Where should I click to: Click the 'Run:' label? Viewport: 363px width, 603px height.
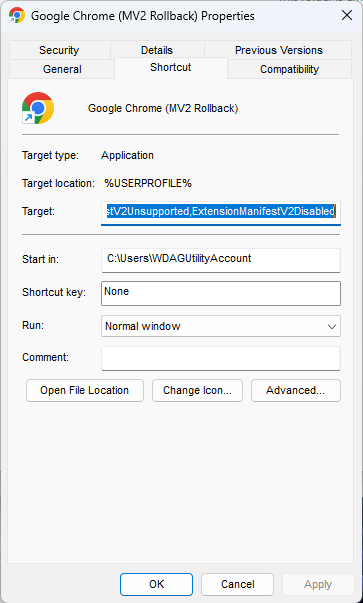[33, 325]
